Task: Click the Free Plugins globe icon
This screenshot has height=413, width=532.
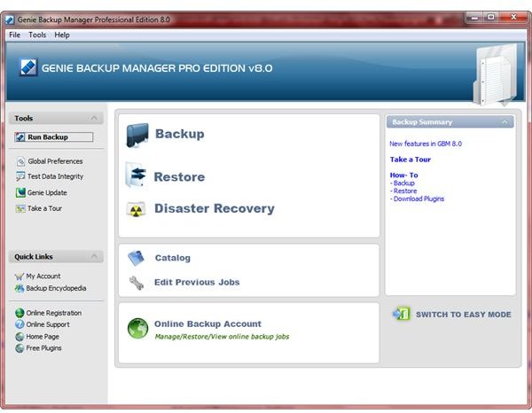Action: point(20,348)
